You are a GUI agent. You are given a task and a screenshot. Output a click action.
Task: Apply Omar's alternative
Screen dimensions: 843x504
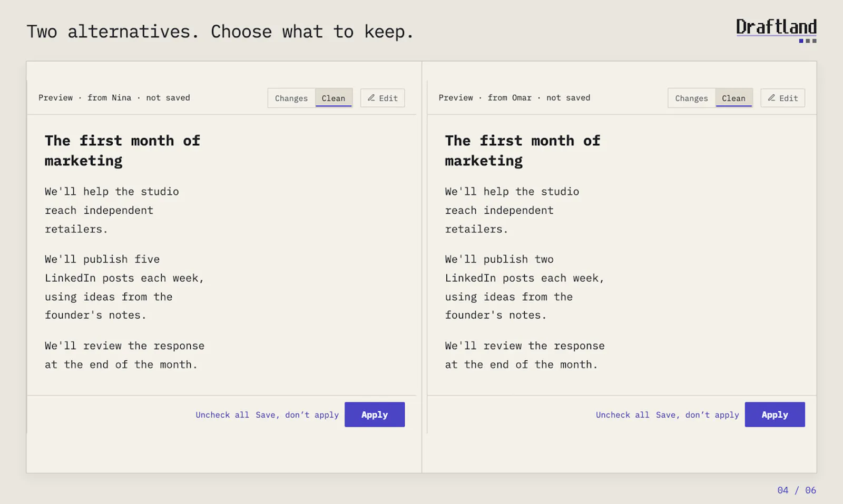point(775,414)
